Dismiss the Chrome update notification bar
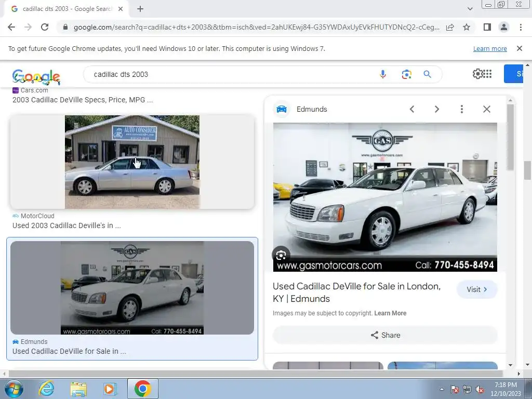This screenshot has height=399, width=532. 519,48
